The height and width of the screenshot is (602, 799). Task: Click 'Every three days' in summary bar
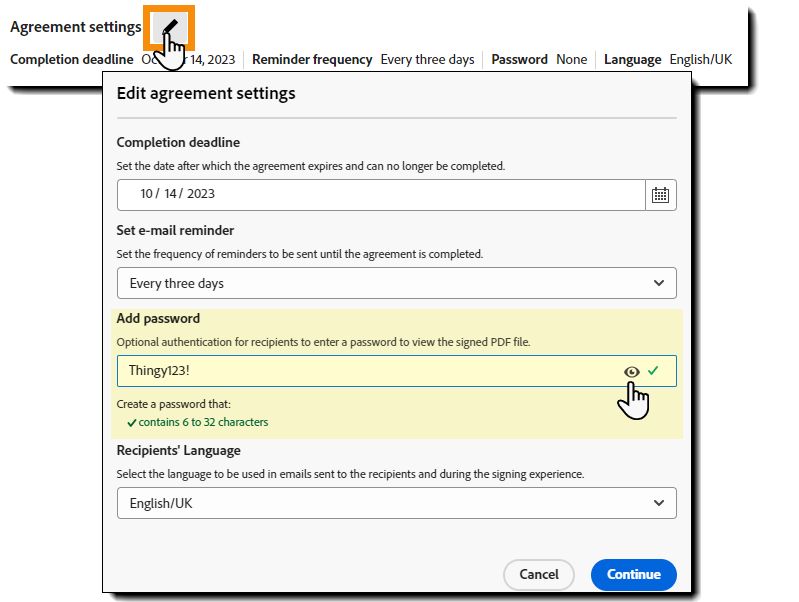[427, 60]
